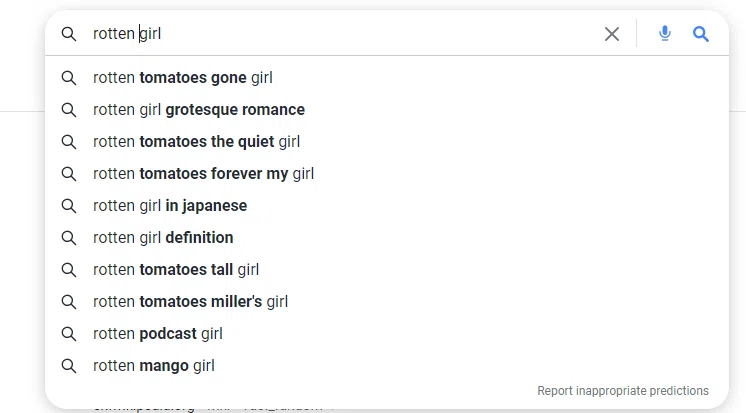Click magnifier icon beside 'podcast girl' suggestion
The image size is (746, 413).
tap(69, 334)
